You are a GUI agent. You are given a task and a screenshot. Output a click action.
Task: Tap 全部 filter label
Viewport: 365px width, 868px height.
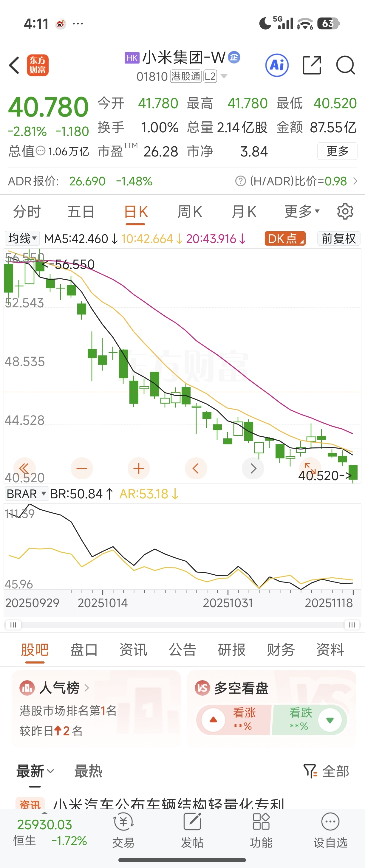(x=335, y=771)
